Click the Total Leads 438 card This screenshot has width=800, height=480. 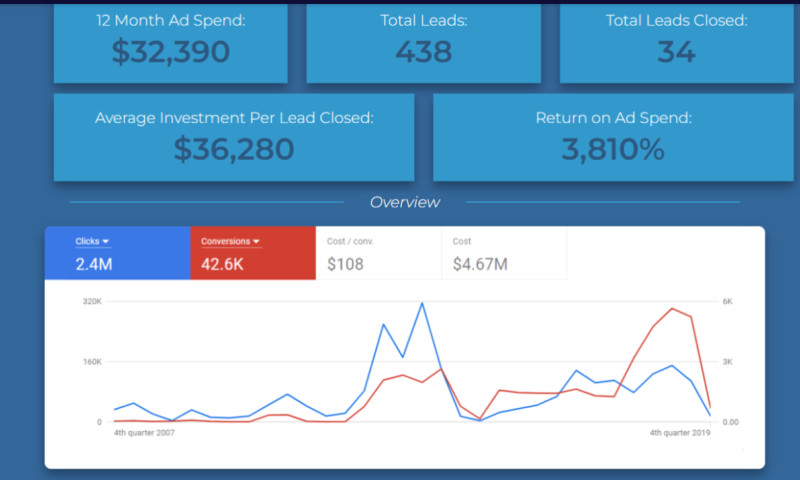pos(423,42)
